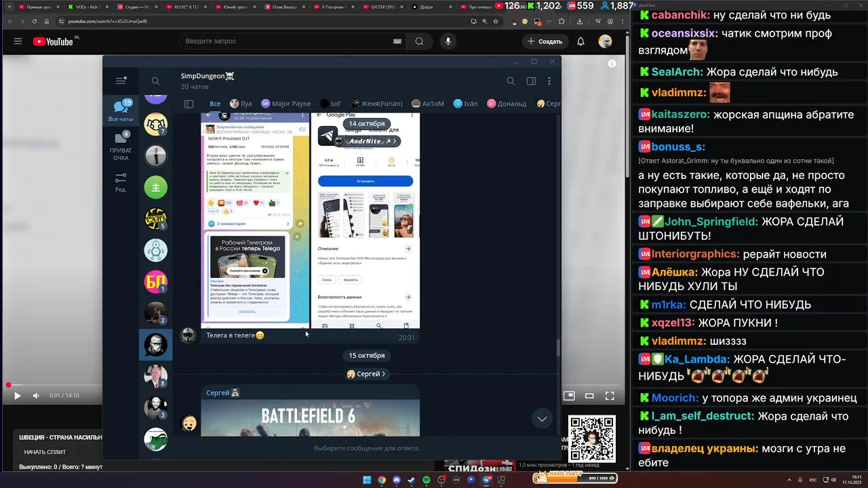
Task: Open the frog avatar chat
Action: [156, 439]
